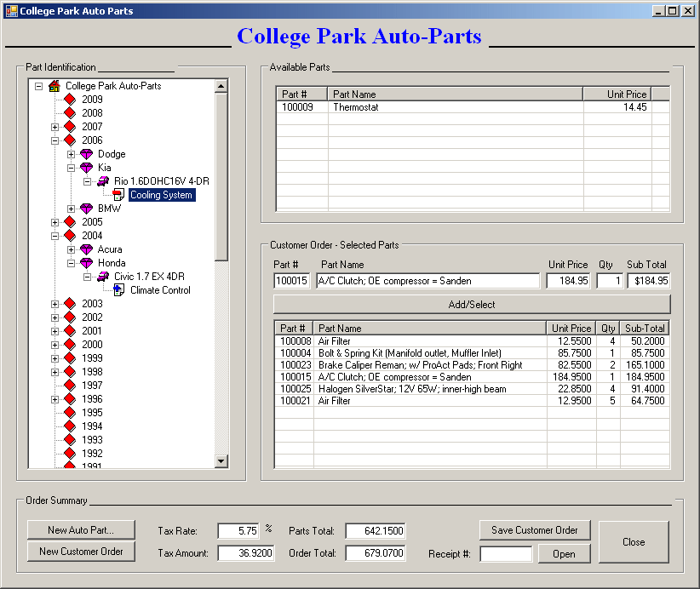700x589 pixels.
Task: Expand the 2007 year node
Action: point(55,127)
